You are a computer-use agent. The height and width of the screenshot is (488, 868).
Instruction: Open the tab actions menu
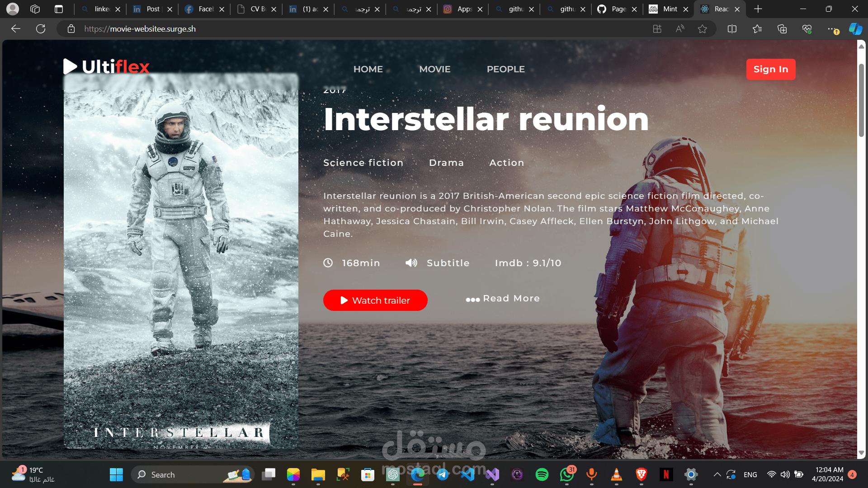59,9
